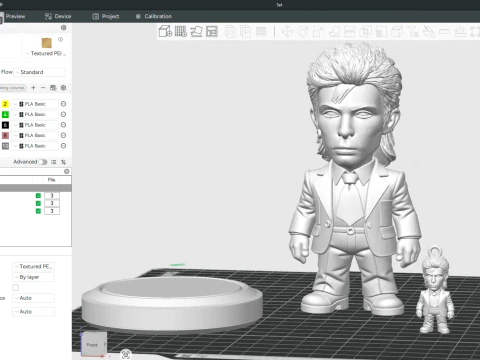Click the Add plate grid icon
480x360 pixels.
point(181,32)
